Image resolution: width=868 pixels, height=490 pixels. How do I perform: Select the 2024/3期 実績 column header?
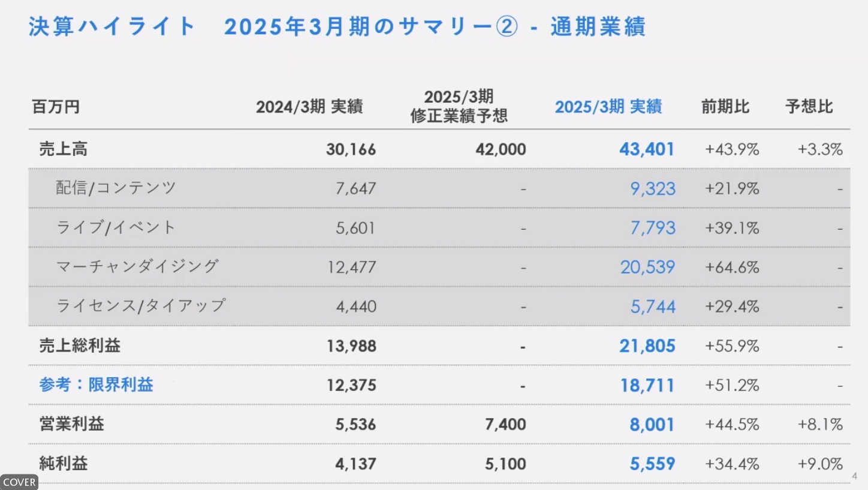coord(309,107)
